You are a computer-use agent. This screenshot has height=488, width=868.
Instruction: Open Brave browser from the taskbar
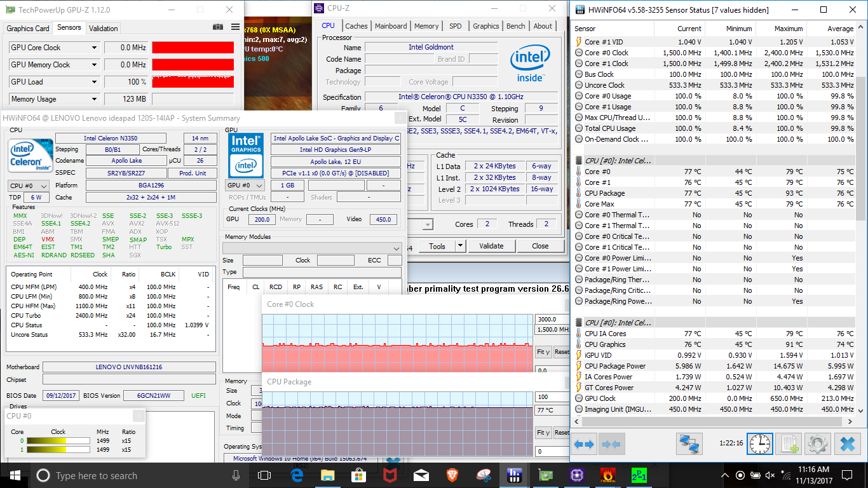pos(452,475)
